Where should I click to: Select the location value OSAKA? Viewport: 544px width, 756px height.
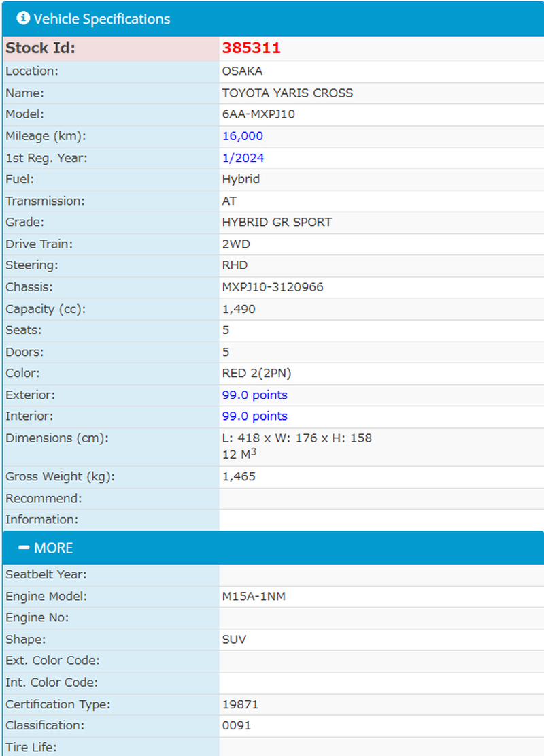[242, 71]
